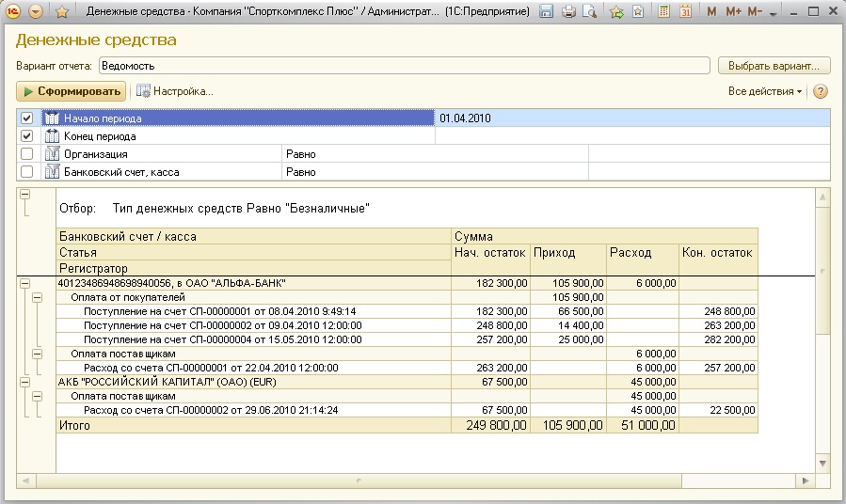Click the M+ memory add button
This screenshot has width=846, height=504.
coord(732,12)
